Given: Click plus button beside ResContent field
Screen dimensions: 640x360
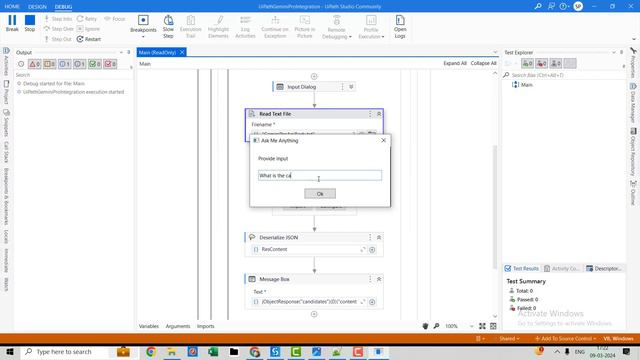Looking at the screenshot, I should click(372, 250).
